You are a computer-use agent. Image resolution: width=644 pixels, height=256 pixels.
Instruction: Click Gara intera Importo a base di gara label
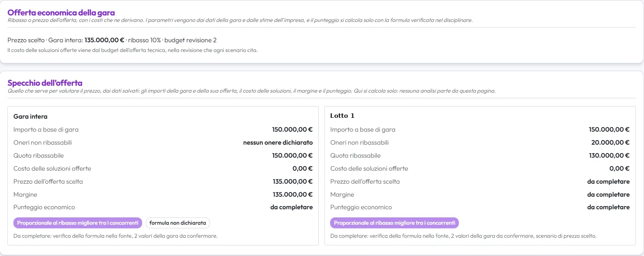[x=46, y=130]
